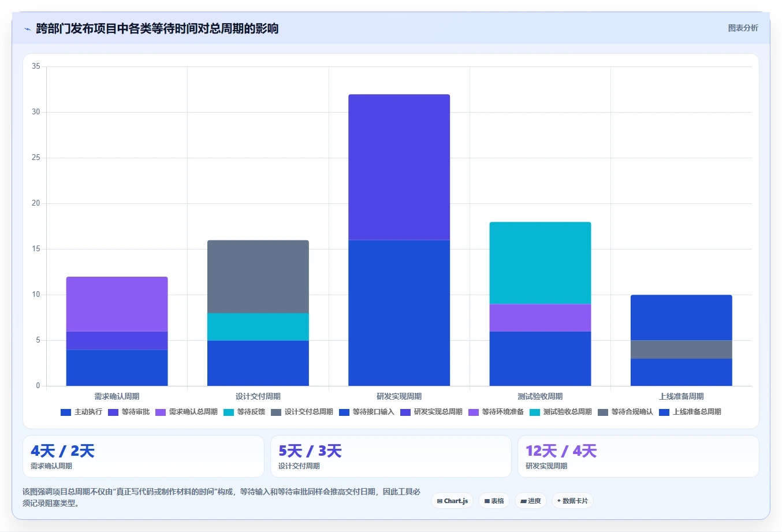Image resolution: width=782 pixels, height=532 pixels.
Task: Select the Chart.js tag button
Action: [452, 501]
